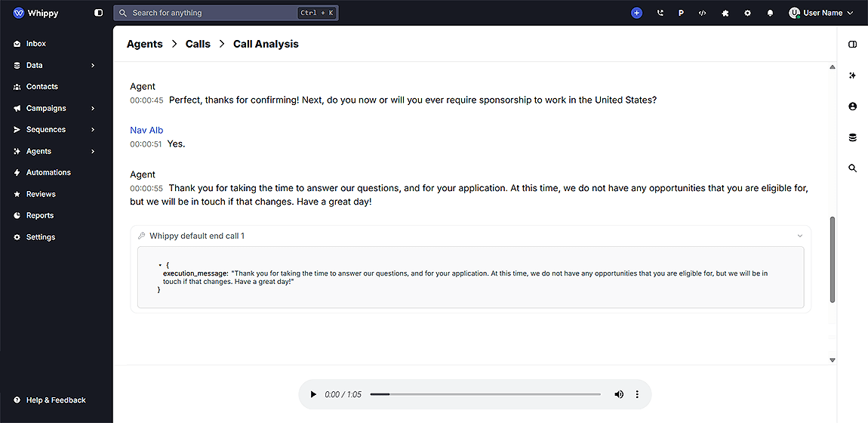Expand the Campaigns submenu chevron
This screenshot has height=423, width=868.
click(x=93, y=108)
